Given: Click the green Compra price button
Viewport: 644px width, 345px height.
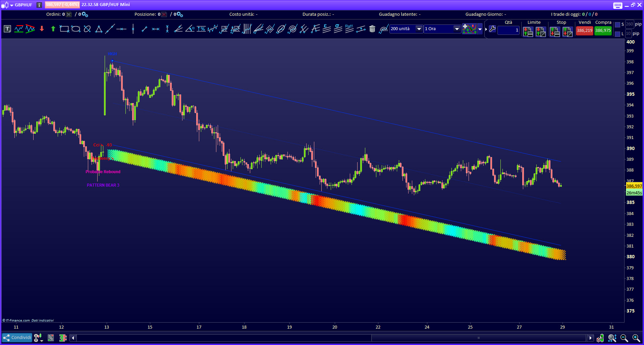Looking at the screenshot, I should 603,30.
